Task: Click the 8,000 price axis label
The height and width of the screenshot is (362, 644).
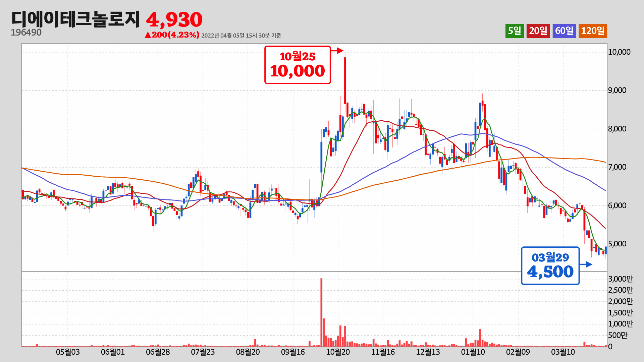Action: [618, 129]
